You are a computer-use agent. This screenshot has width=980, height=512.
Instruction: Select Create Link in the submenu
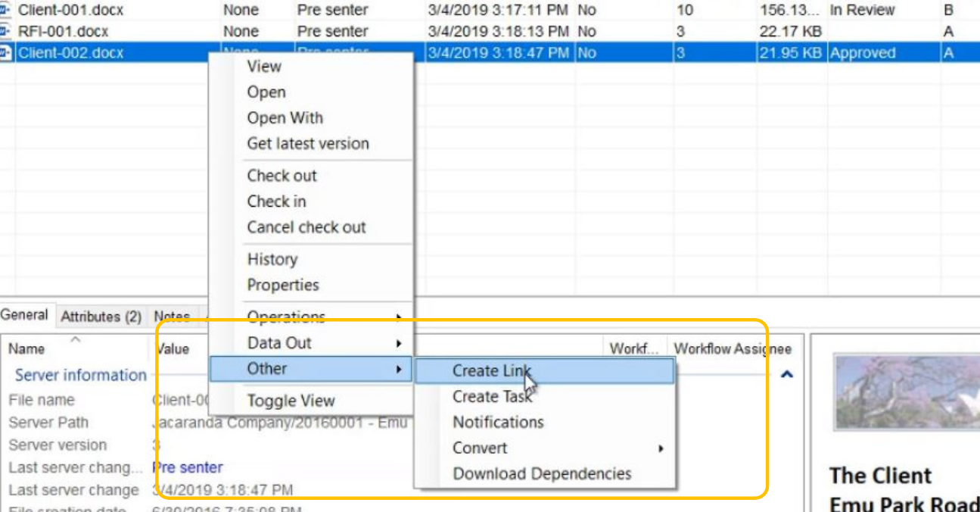coord(492,371)
